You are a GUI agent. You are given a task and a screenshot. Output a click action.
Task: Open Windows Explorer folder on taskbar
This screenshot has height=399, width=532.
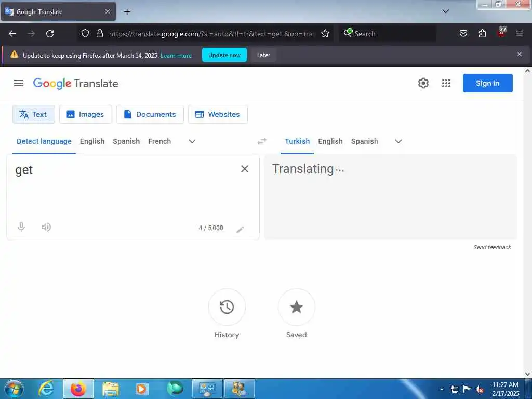click(111, 389)
